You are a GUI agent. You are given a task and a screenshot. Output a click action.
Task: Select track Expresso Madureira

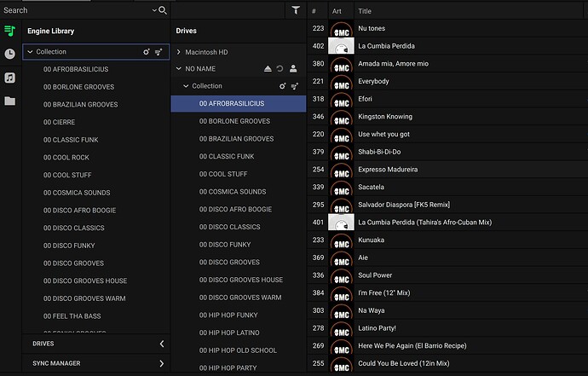[388, 169]
